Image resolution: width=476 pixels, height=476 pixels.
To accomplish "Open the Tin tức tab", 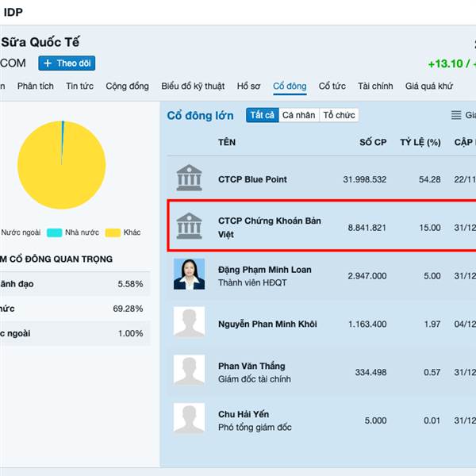I will coord(80,86).
